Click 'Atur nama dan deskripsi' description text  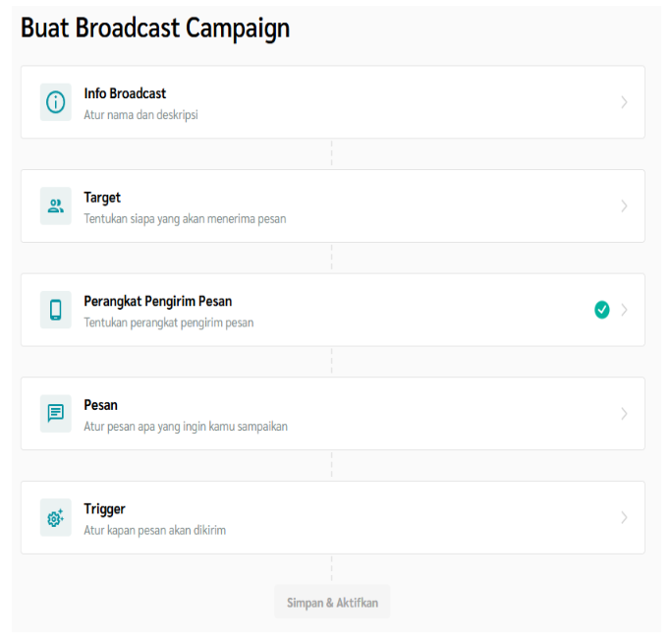141,115
